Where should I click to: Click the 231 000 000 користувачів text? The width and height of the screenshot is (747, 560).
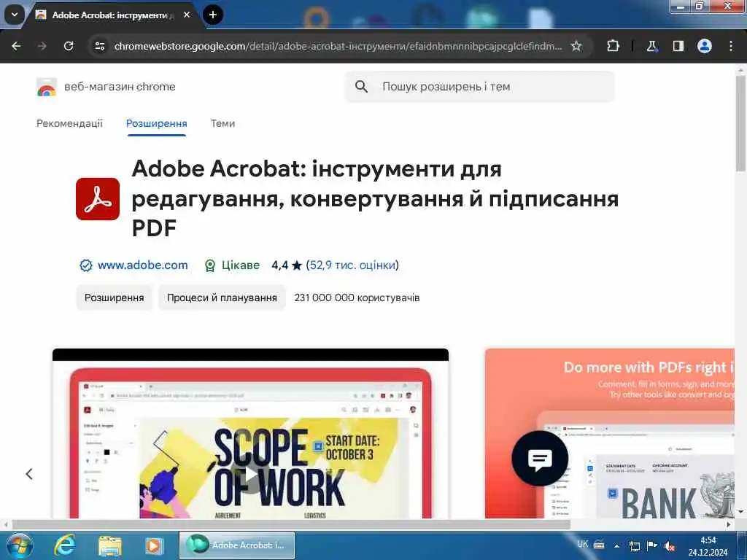click(x=357, y=297)
